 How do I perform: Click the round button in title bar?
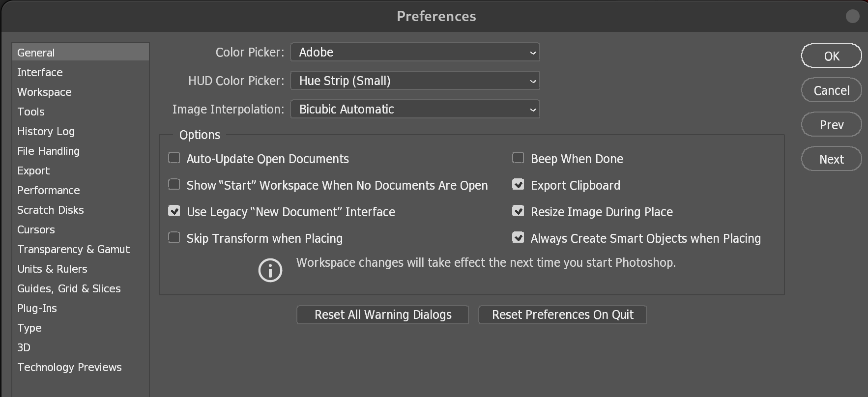tap(852, 16)
